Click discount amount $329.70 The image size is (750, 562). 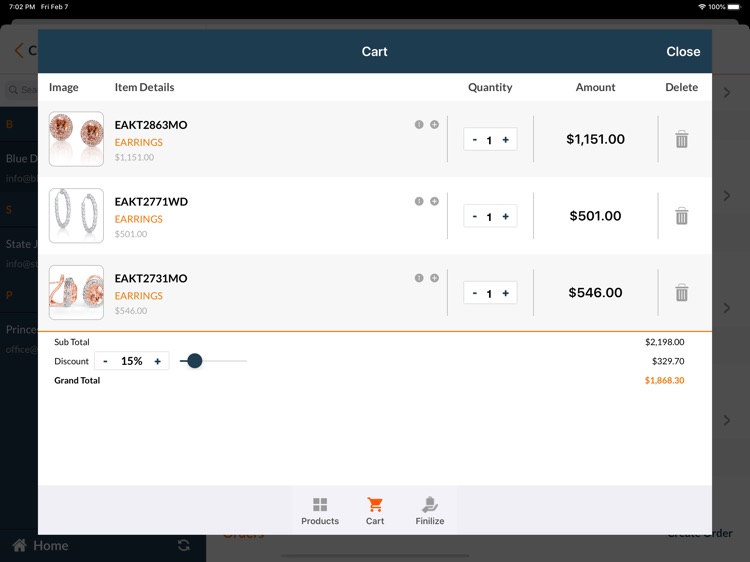click(x=668, y=361)
